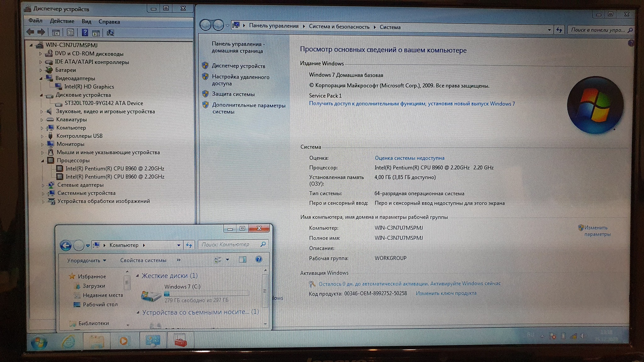Toggle the preview pane icon in explorer
This screenshot has height=362, width=644.
coord(242,260)
